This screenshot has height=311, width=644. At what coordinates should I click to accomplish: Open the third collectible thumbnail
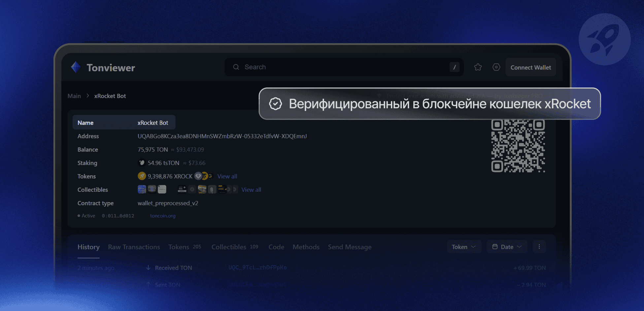point(162,189)
